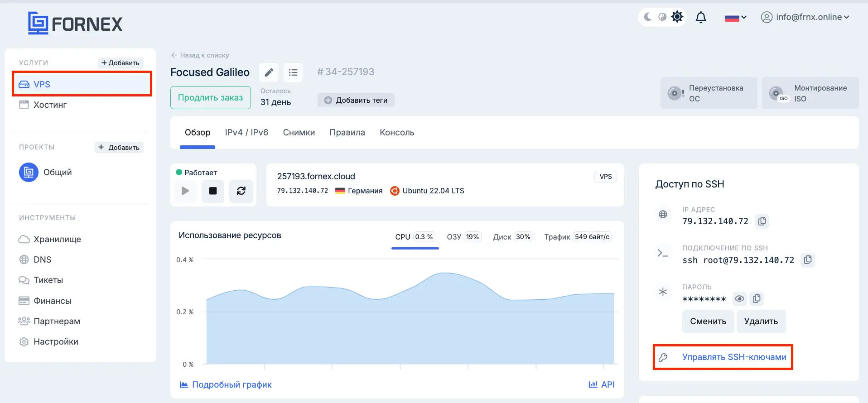Image resolution: width=868 pixels, height=403 pixels.
Task: Click hostname 257193.fornex.cloud
Action: coord(316,176)
